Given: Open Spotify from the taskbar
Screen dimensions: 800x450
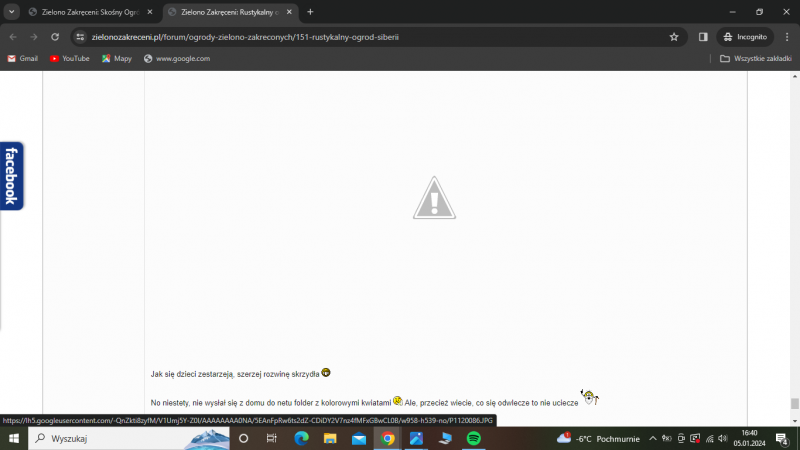Looking at the screenshot, I should [x=474, y=438].
